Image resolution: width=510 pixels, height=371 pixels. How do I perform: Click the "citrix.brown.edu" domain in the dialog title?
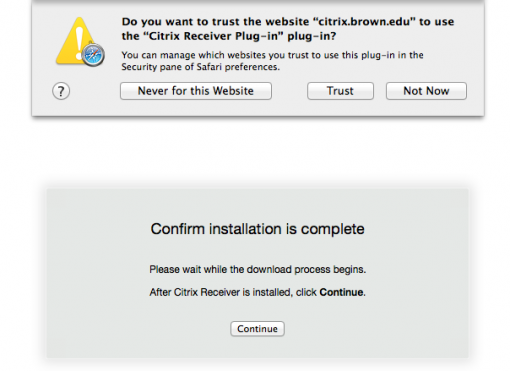point(364,22)
